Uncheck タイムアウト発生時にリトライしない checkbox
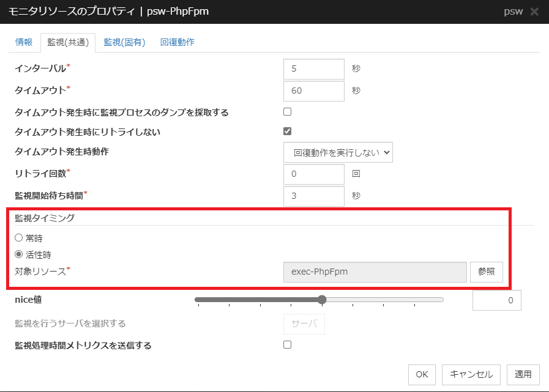This screenshot has height=392, width=549. 288,131
